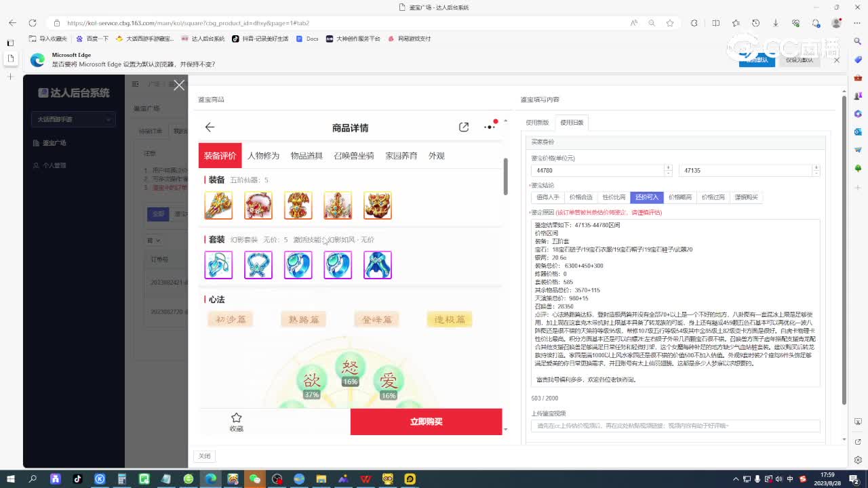Click the third equipment icon (golden armor)
868x488 pixels.
point(298,205)
